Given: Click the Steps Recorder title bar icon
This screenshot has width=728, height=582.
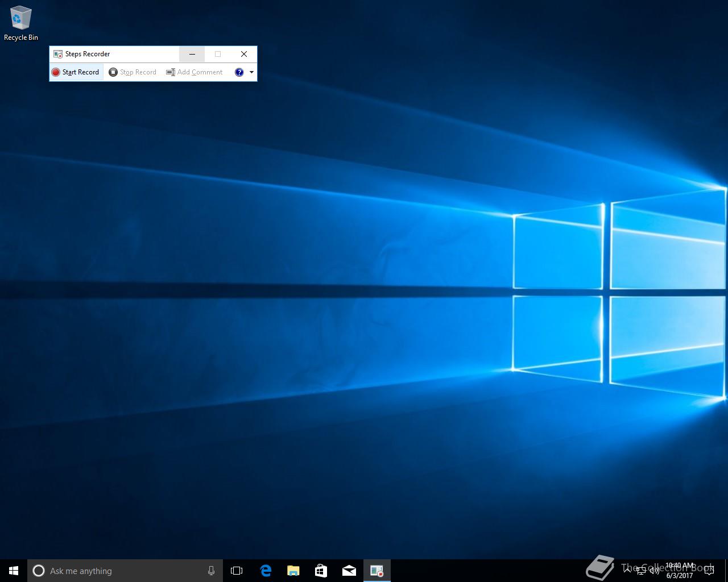Looking at the screenshot, I should click(x=57, y=54).
